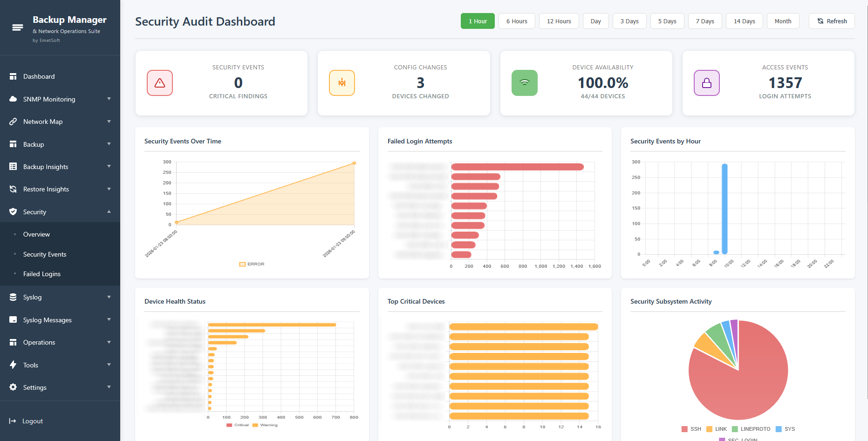Click the Restore Insights refresh icon

coord(13,189)
